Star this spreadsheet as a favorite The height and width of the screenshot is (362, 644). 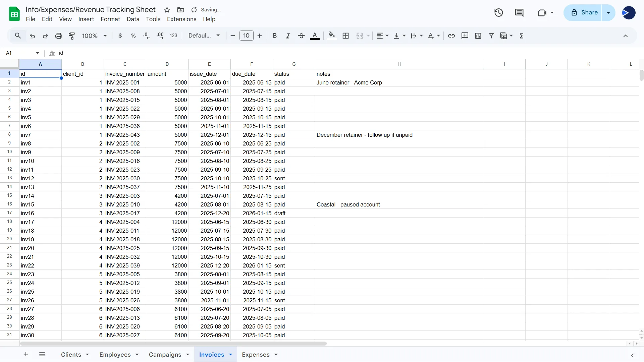click(x=167, y=10)
